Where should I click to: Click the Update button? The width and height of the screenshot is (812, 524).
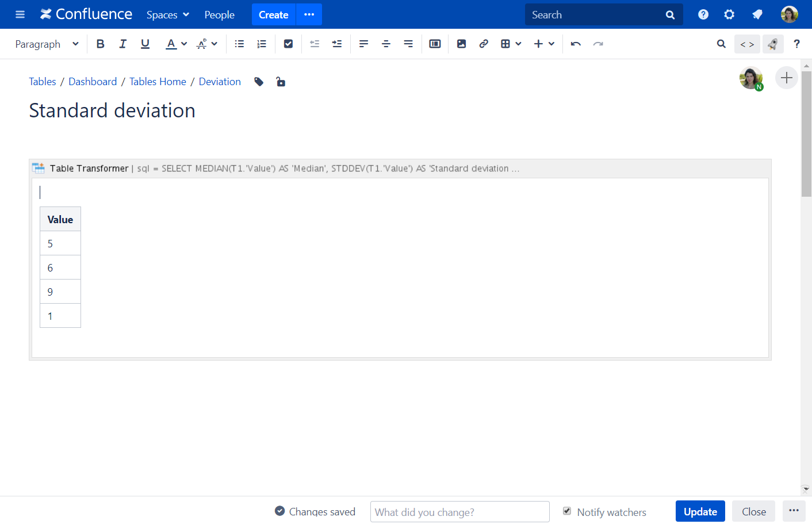point(700,511)
